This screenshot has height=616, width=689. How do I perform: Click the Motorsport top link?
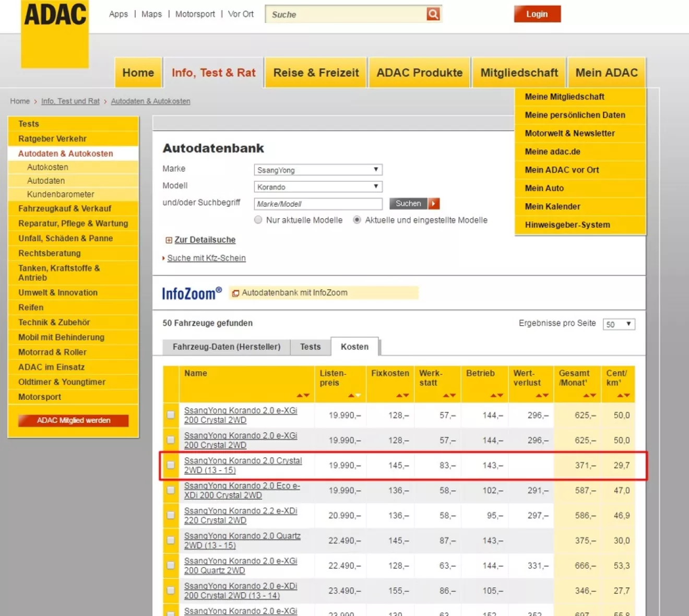tap(195, 14)
